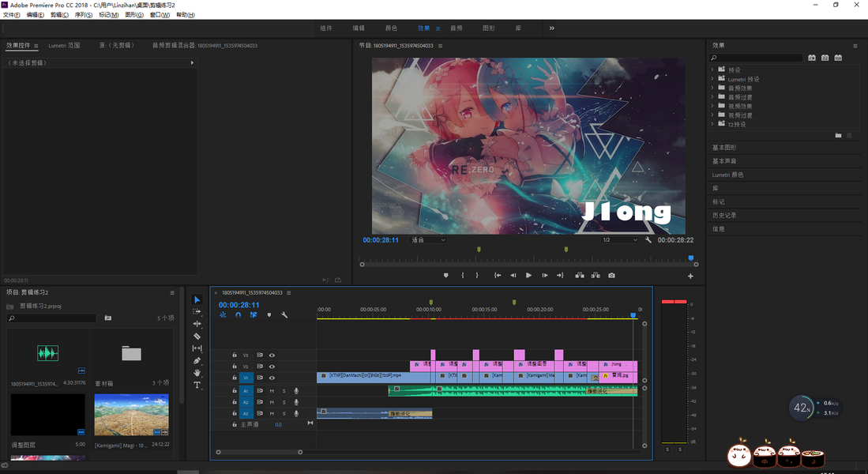
Task: Select the Hand tool
Action: (x=197, y=373)
